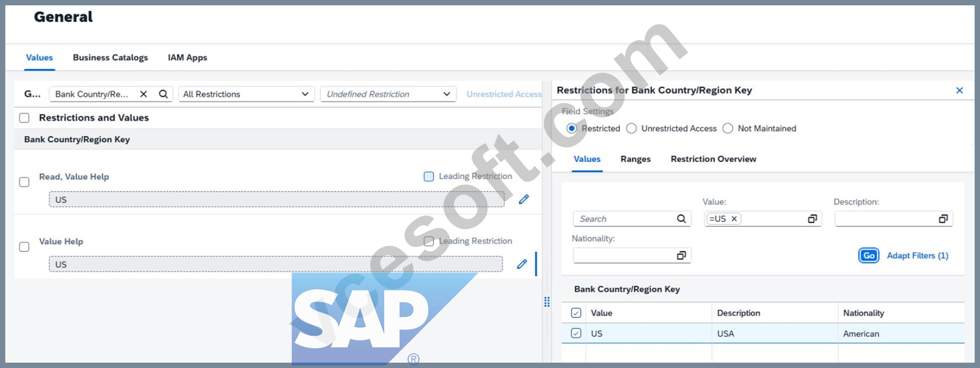980x368 pixels.
Task: Open value help for the Value filter
Action: (812, 219)
